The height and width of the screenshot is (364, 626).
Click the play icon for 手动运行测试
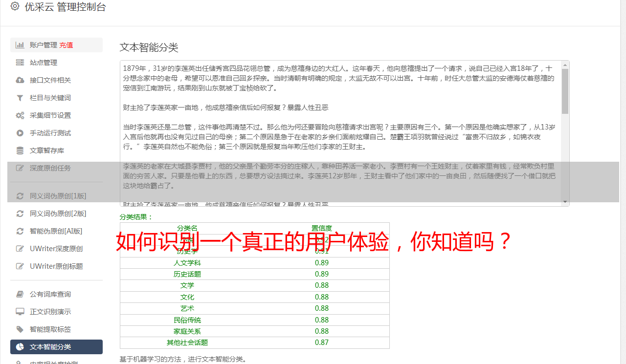(x=20, y=133)
